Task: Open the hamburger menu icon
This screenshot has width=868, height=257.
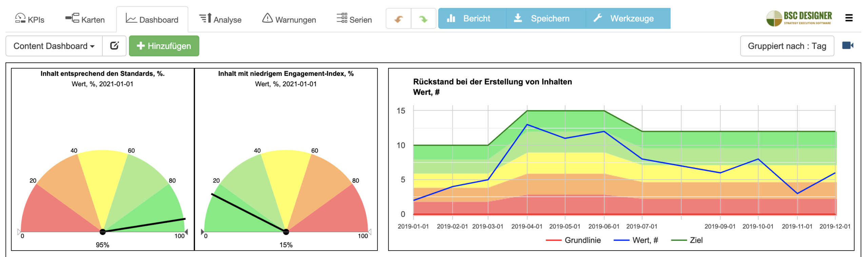Action: click(x=849, y=18)
